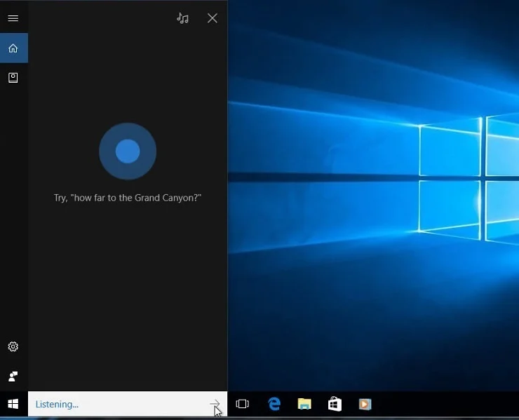Viewport: 519px width, 420px height.
Task: Open the Windows Start menu
Action: [13, 404]
